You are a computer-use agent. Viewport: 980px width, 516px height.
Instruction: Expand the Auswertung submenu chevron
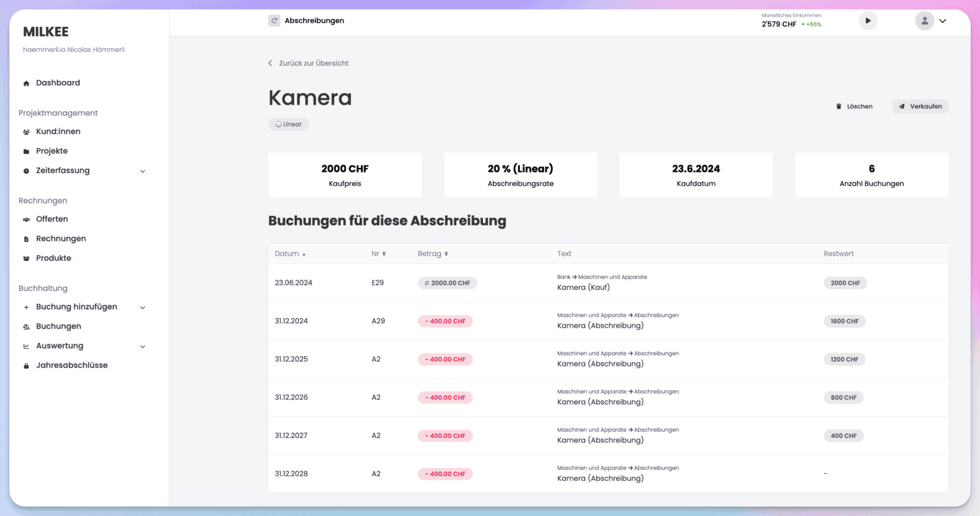pyautogui.click(x=143, y=347)
